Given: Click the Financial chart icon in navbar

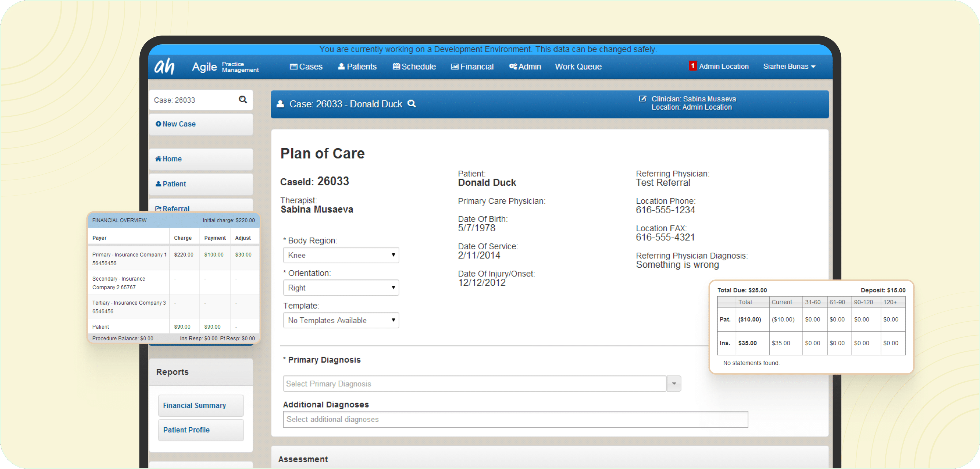Looking at the screenshot, I should (x=454, y=66).
